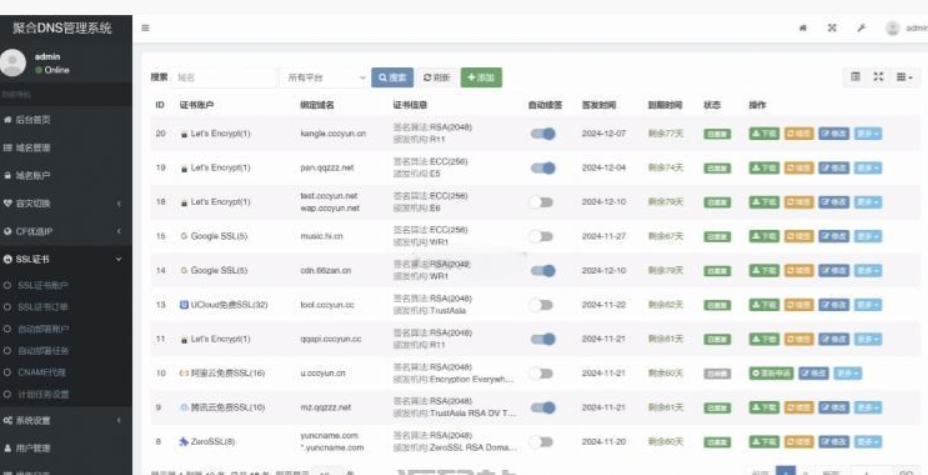Enable auto-renew for test.cccyun.net
This screenshot has height=475, width=928.
point(541,202)
